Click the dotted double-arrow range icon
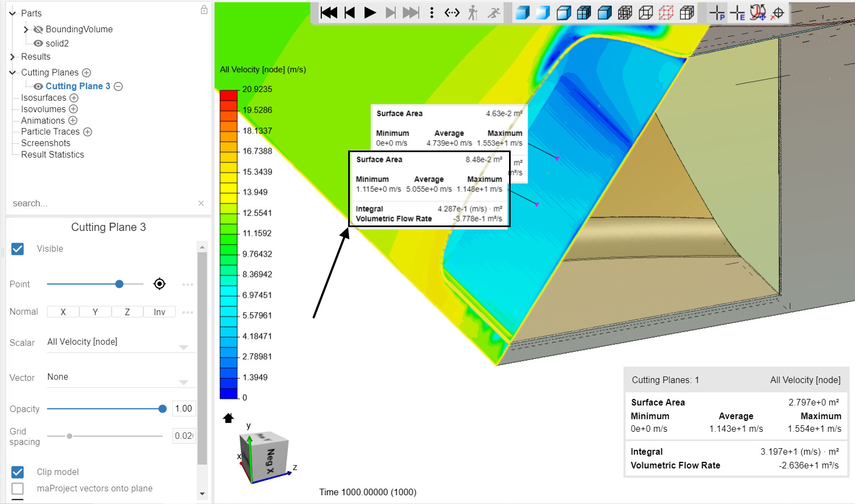 [452, 13]
